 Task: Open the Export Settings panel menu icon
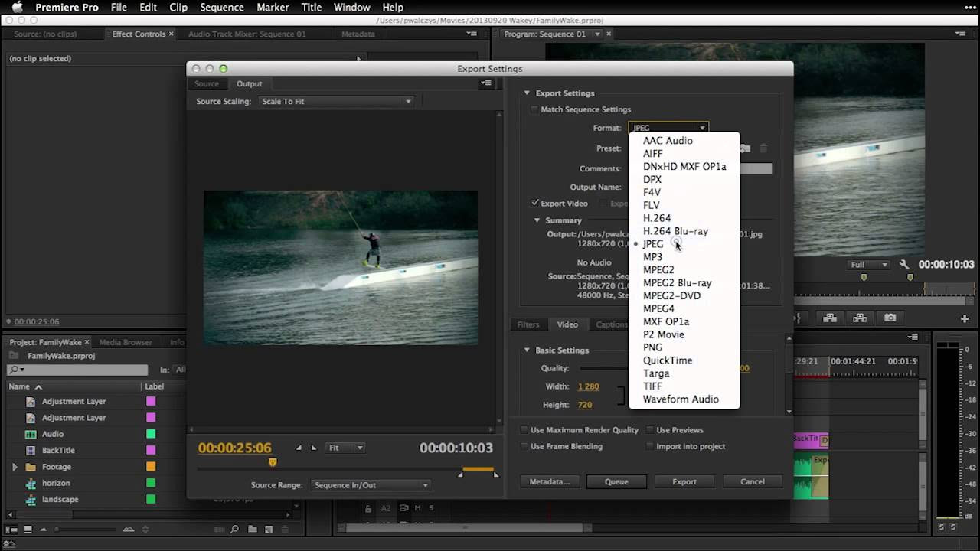(x=486, y=83)
